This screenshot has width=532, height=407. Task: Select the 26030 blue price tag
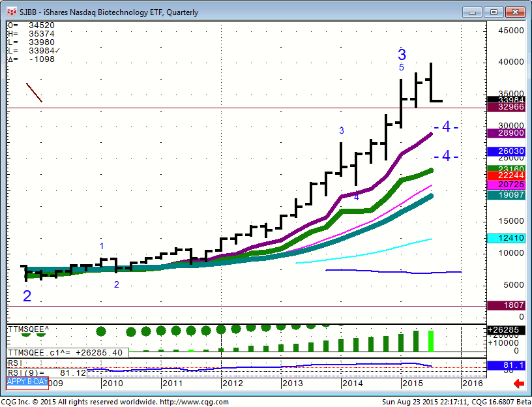pos(506,151)
